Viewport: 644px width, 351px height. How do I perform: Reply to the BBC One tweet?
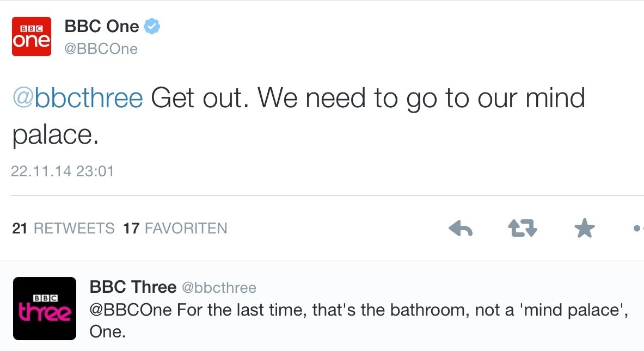pyautogui.click(x=460, y=229)
